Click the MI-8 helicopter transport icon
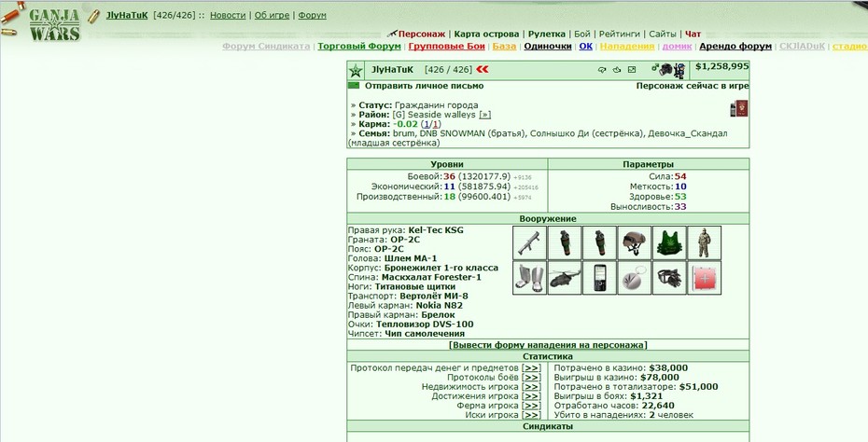 pyautogui.click(x=565, y=278)
